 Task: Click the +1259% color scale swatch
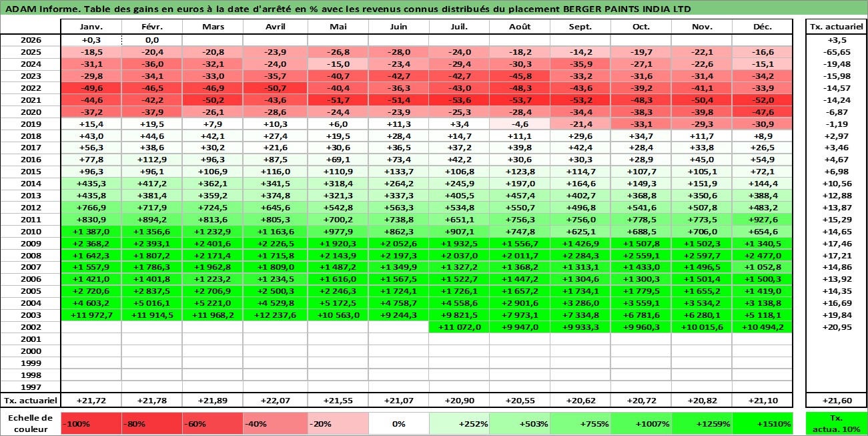[702, 423]
